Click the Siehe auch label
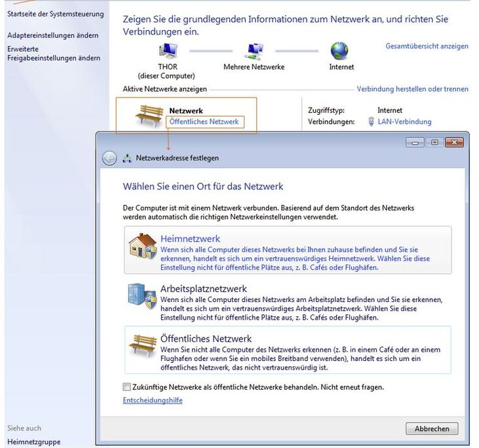 click(x=24, y=428)
